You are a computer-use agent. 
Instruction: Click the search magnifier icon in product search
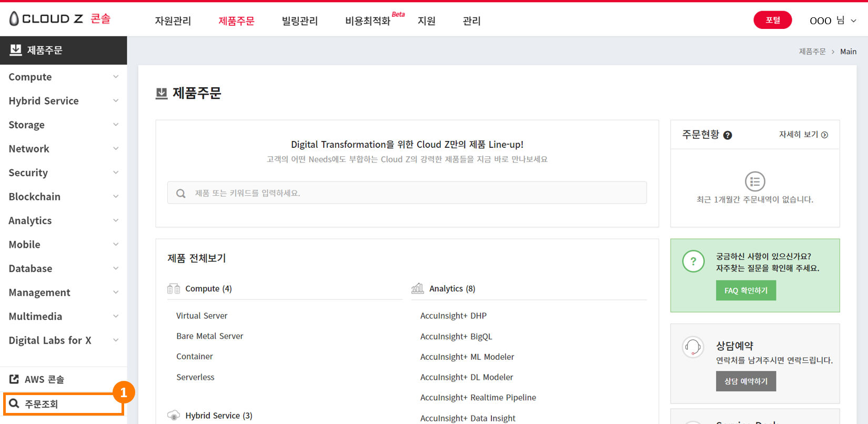point(181,193)
